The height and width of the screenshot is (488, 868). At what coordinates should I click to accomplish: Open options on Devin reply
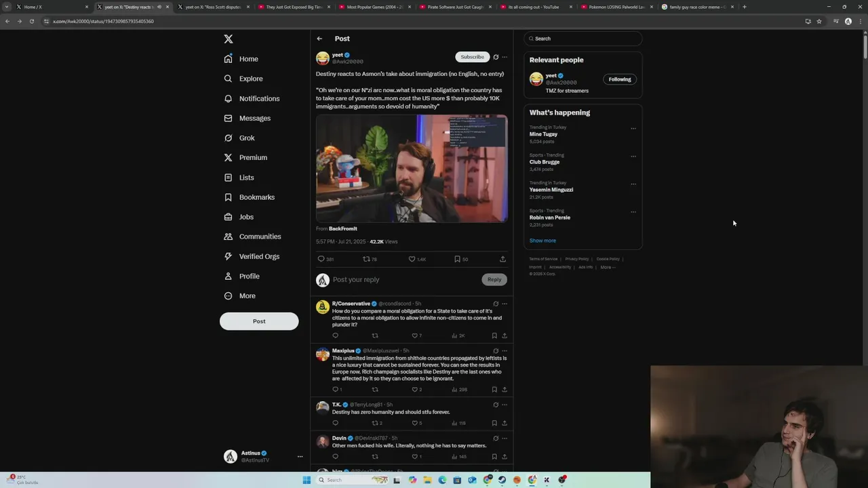coord(505,439)
